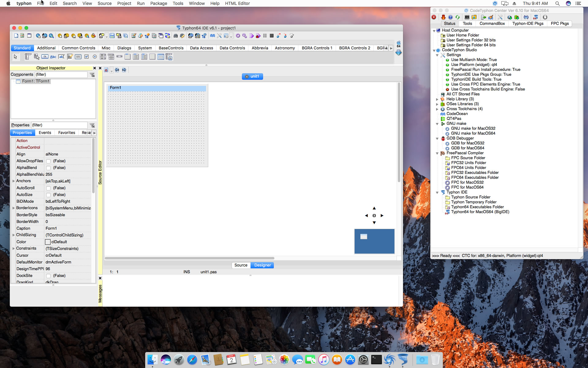Screen dimensions: 588x368
Task: Expand the ChildSizing property
Action: [13, 235]
